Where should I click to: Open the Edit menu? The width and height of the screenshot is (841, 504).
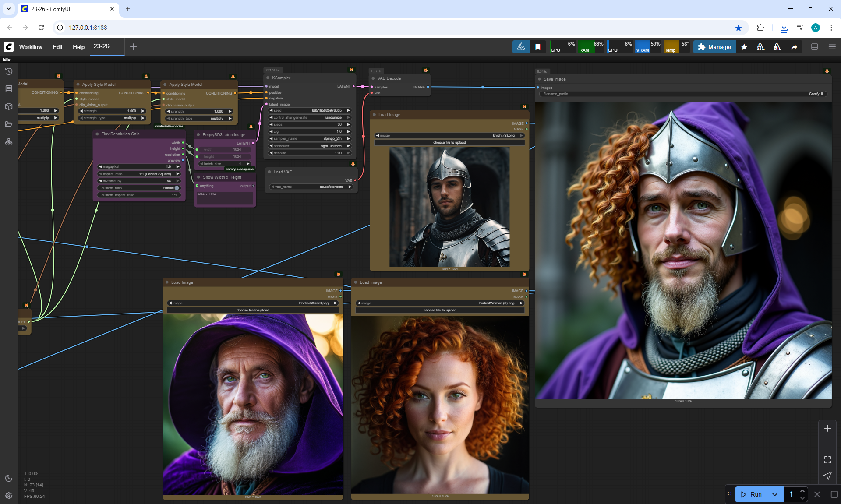click(57, 47)
